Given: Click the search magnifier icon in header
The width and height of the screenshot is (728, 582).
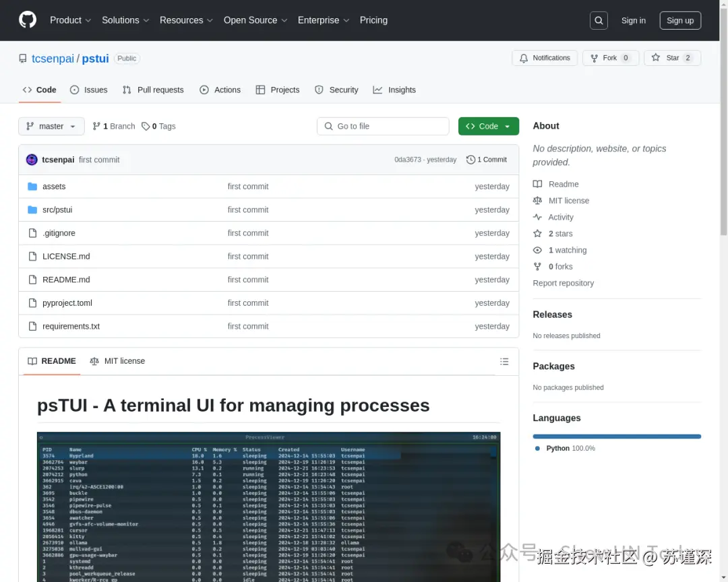Looking at the screenshot, I should 599,20.
